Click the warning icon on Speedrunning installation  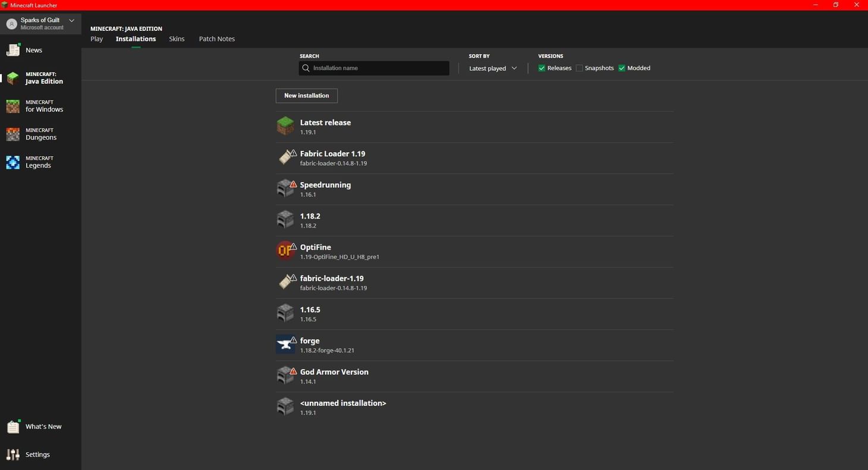(x=293, y=185)
